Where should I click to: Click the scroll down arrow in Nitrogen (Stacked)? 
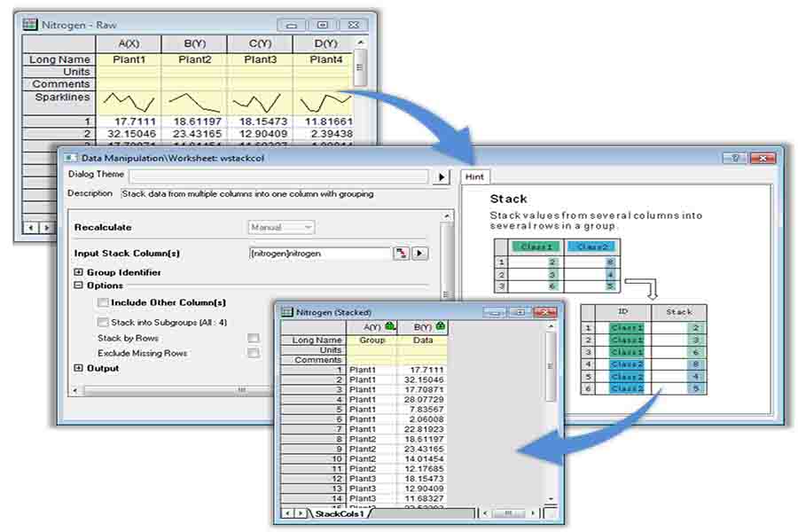point(551,499)
